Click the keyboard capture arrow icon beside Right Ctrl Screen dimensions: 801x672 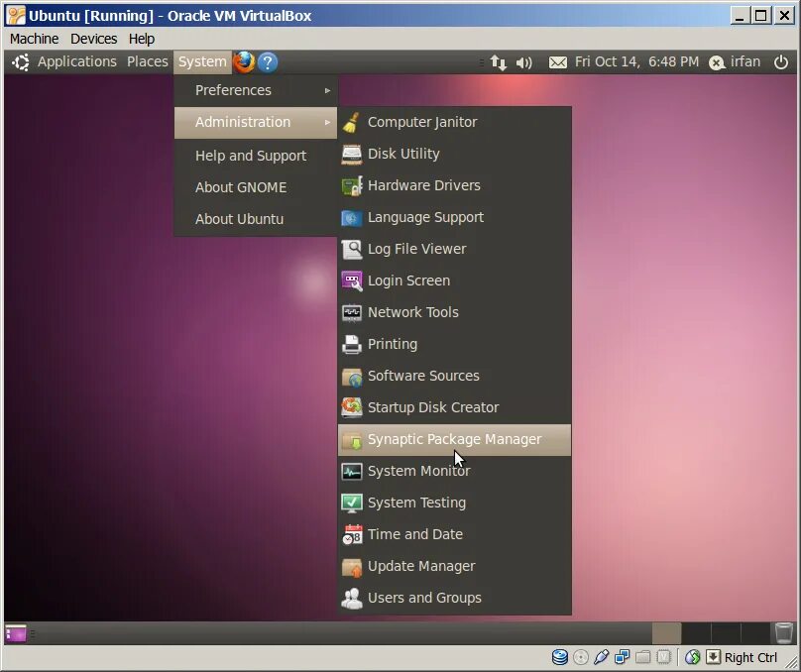coord(713,657)
